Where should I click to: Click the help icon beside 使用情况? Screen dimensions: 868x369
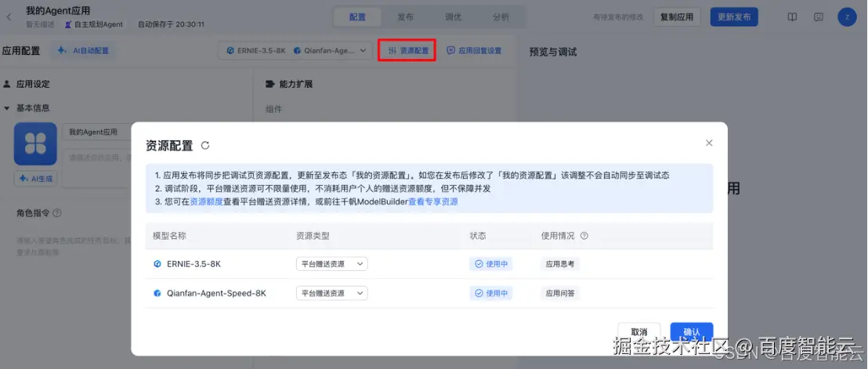[x=584, y=236]
